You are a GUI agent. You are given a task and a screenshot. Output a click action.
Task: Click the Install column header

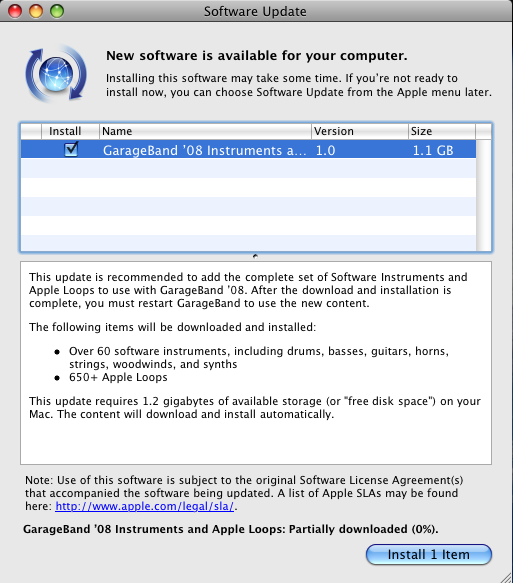pos(70,131)
